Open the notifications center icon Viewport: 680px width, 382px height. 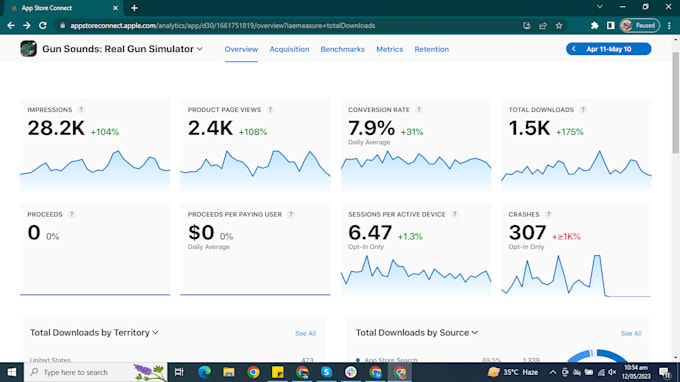pos(665,372)
